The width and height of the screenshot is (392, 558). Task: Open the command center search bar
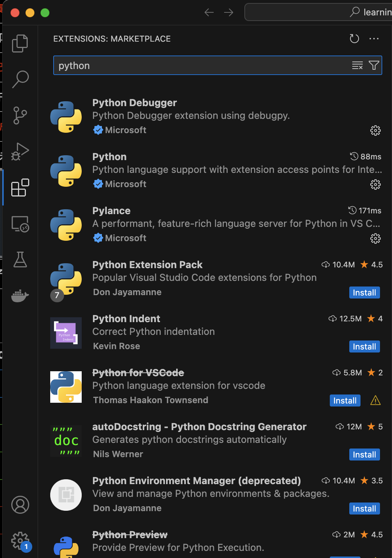(x=319, y=12)
